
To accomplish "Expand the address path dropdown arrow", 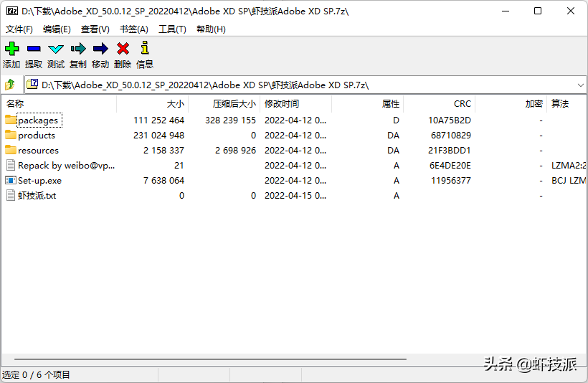I will point(581,85).
